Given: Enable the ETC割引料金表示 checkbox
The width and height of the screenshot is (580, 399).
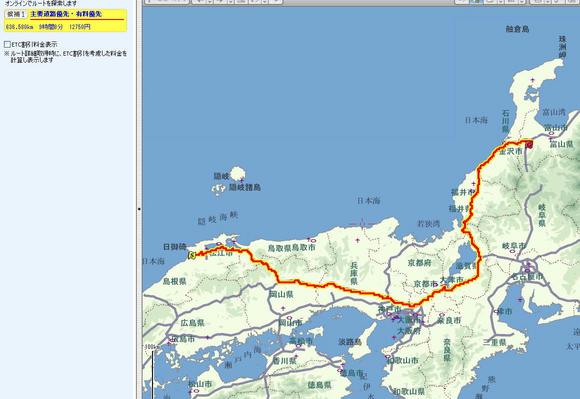Looking at the screenshot, I should click(7, 44).
